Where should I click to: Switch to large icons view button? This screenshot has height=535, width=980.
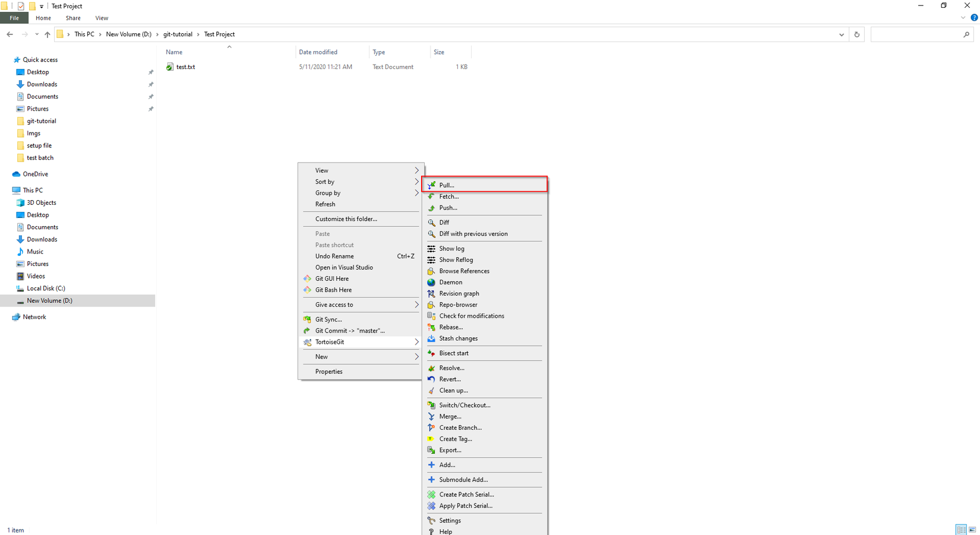[972, 530]
